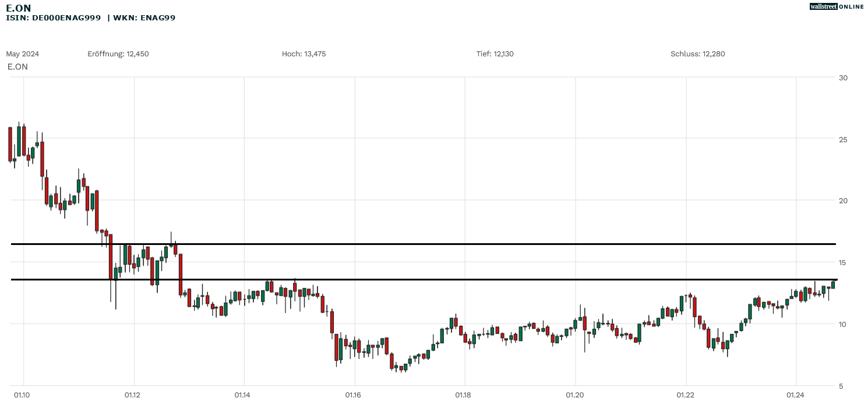Click the 01.24 x-axis label
Viewport: 868px width, 398px height.
(x=795, y=395)
